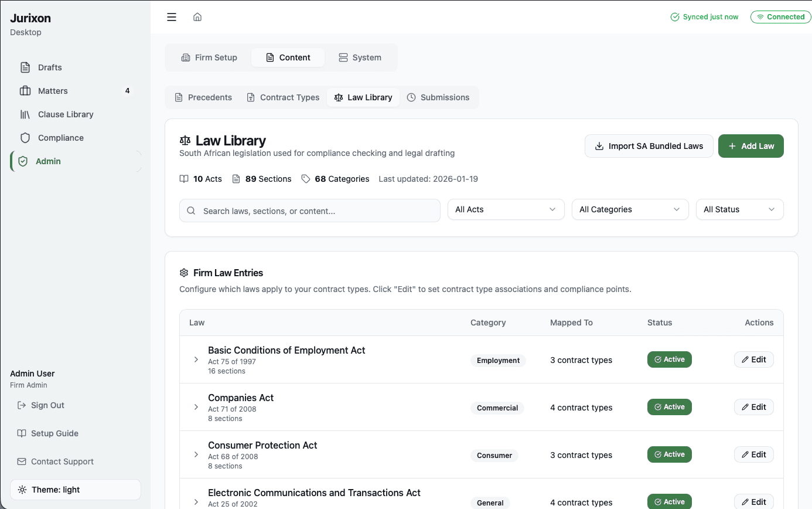The height and width of the screenshot is (509, 812).
Task: Expand Basic Conditions of Employment Act row
Action: click(196, 359)
